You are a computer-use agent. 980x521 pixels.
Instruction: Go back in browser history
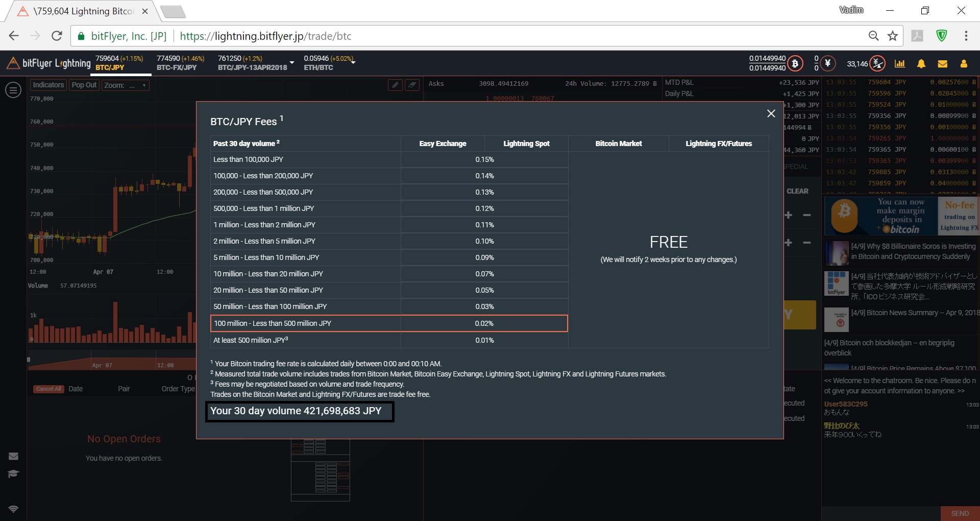[14, 36]
